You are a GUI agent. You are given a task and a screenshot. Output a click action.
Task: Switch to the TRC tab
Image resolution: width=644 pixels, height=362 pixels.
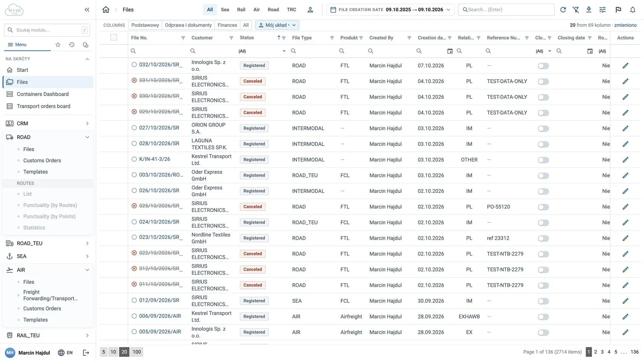291,10
